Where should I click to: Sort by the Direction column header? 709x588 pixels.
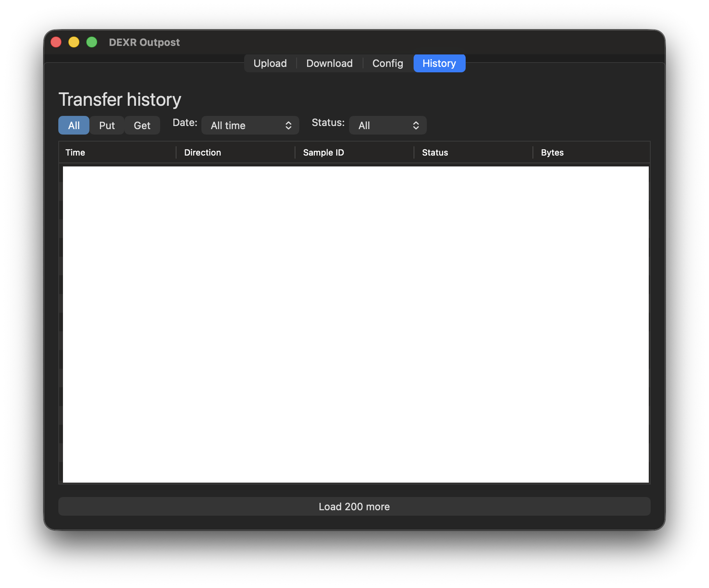[x=236, y=152]
